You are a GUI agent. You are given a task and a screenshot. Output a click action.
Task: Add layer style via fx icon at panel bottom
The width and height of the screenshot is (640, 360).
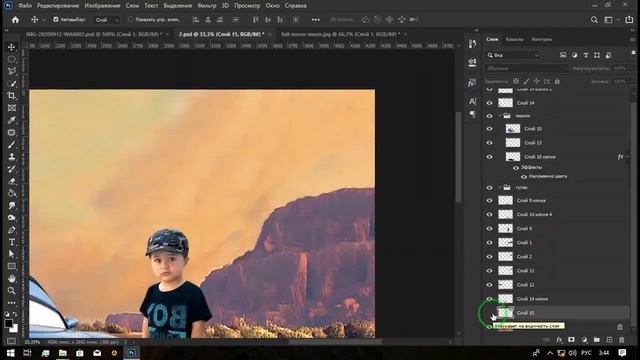559,340
